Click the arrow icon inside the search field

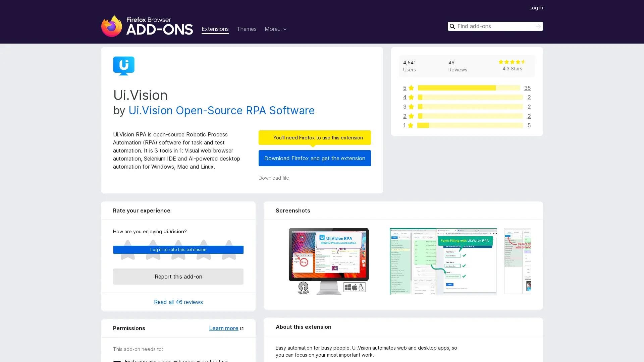tap(538, 26)
